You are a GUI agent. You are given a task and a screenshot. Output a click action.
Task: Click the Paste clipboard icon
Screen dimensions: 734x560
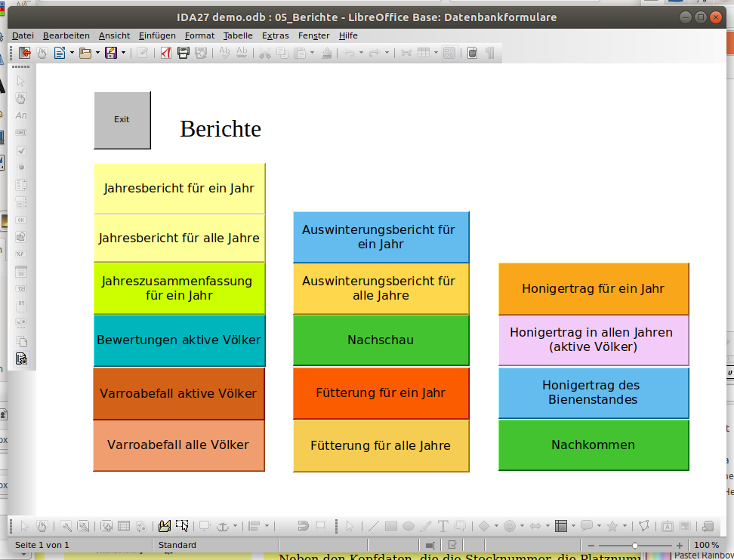[x=300, y=53]
